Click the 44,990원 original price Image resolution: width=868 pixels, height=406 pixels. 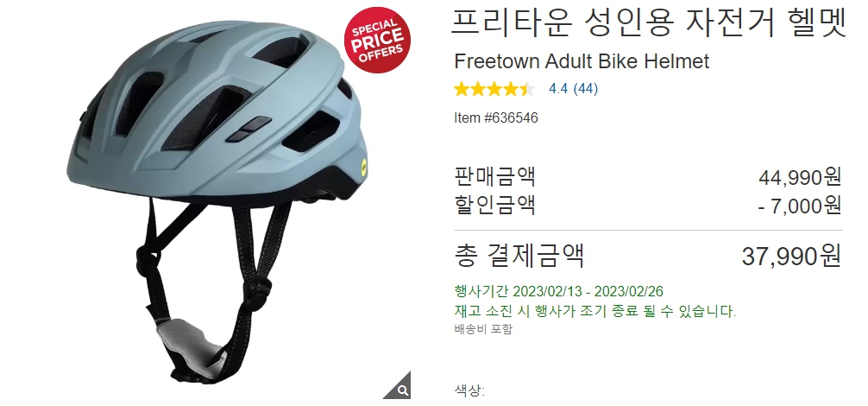800,177
